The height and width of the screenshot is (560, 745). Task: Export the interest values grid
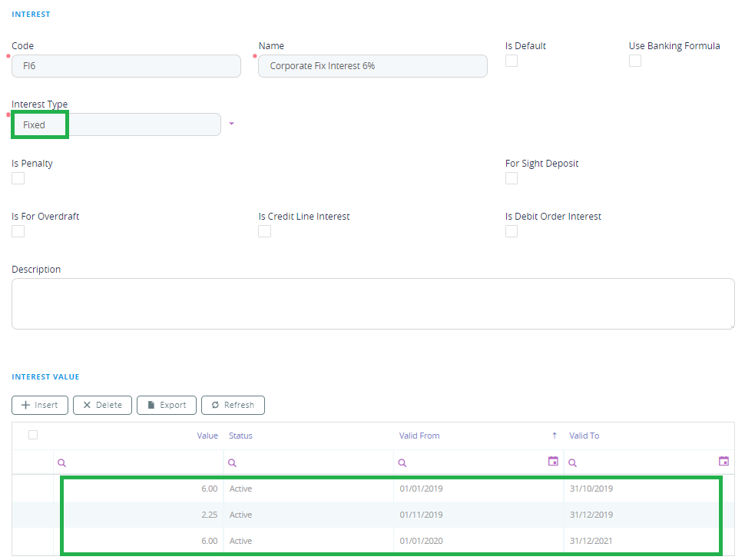(167, 405)
